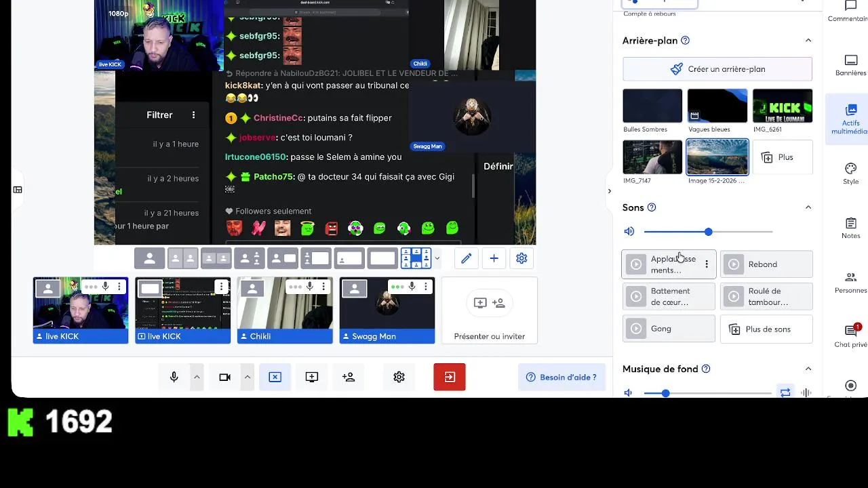Toggle background music loop icon
This screenshot has height=488, width=868.
(785, 393)
